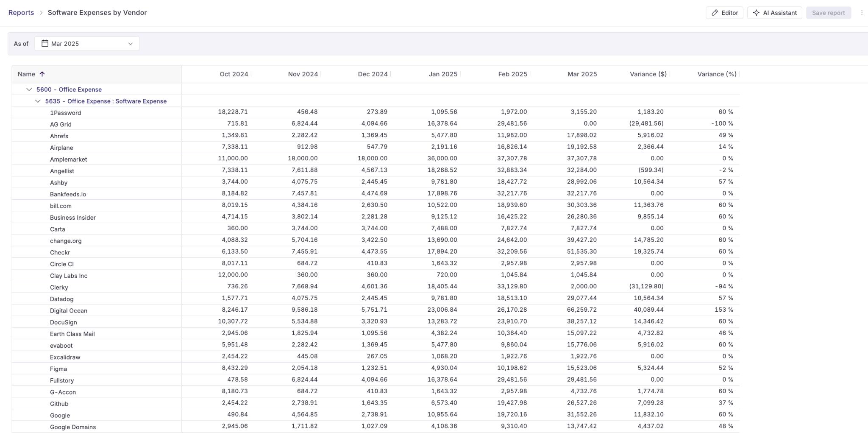Viewport: 868px width, 433px height.
Task: Select the Ahrefs vendor name
Action: click(59, 136)
